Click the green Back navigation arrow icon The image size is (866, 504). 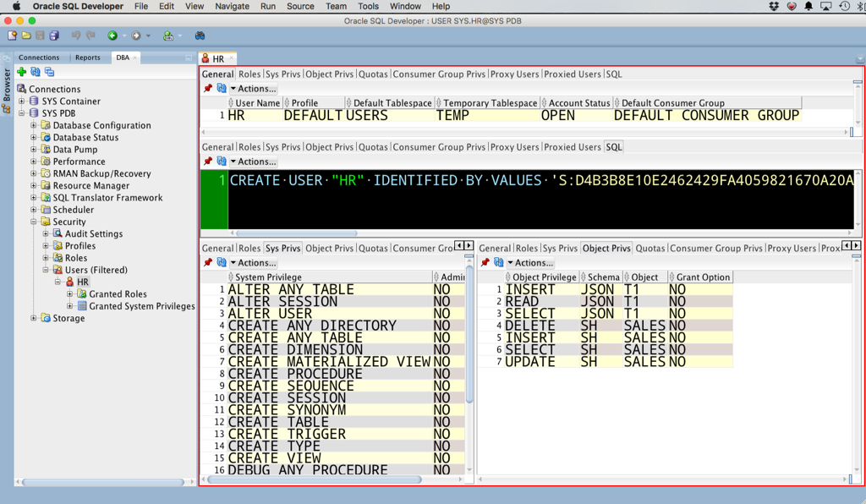point(111,36)
